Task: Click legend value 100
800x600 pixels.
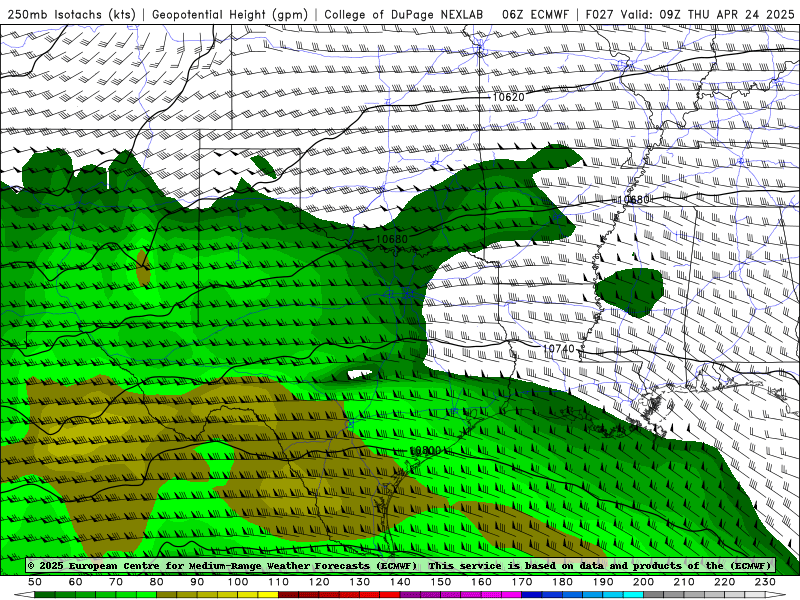Action: pos(238,582)
